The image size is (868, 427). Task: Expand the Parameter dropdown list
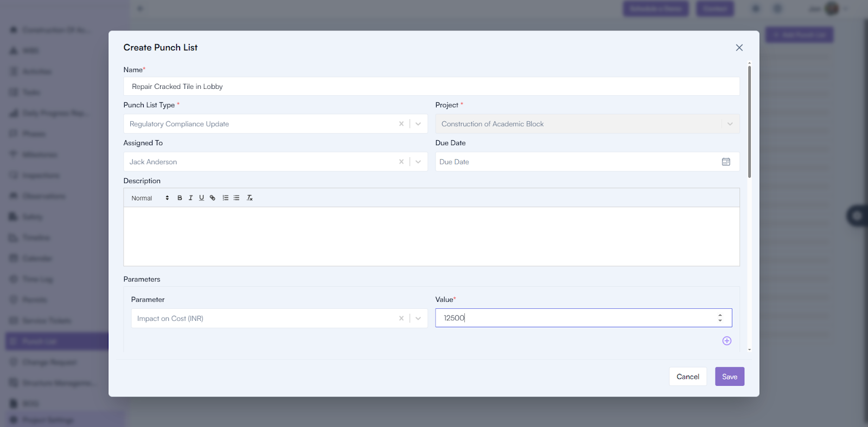click(x=418, y=319)
